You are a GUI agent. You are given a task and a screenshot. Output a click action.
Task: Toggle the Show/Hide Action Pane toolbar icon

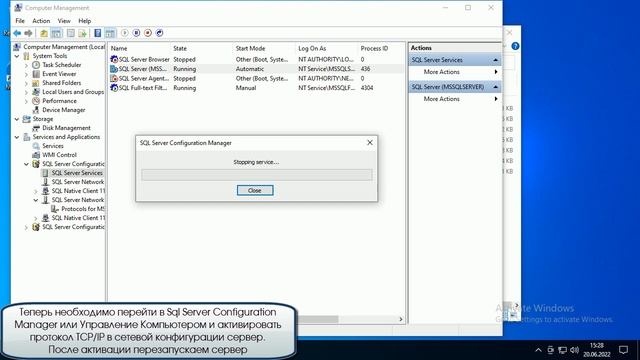[x=110, y=33]
